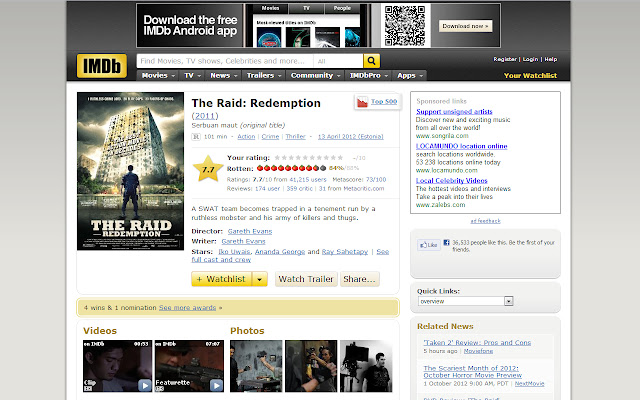Expand the Watchlist dropdown arrow

[x=260, y=279]
